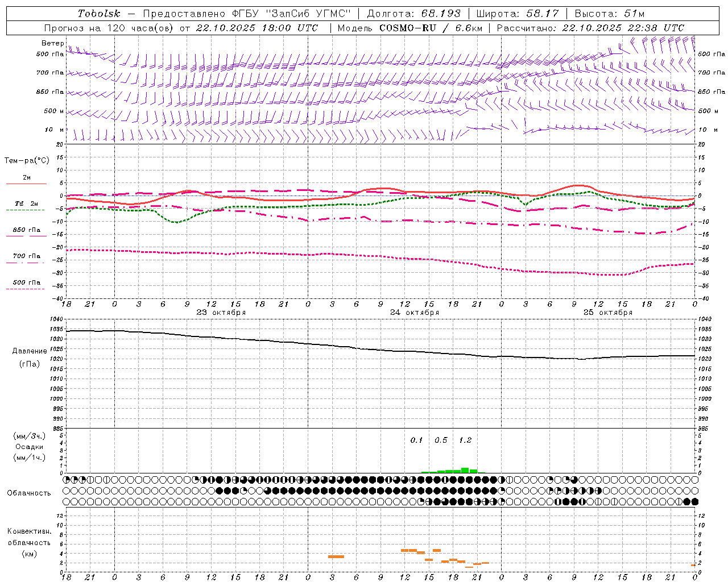The height and width of the screenshot is (582, 728).
Task: Click the "23 октября" date label
Action: [x=221, y=313]
